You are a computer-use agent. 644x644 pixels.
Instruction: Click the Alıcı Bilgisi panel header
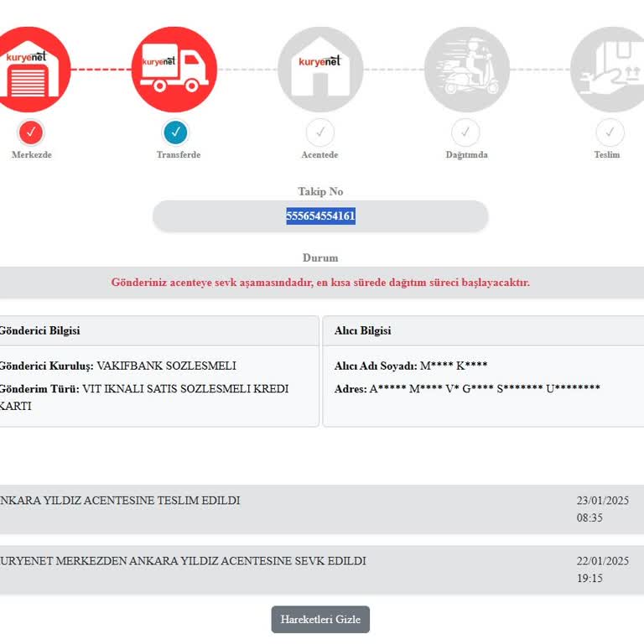click(x=483, y=330)
